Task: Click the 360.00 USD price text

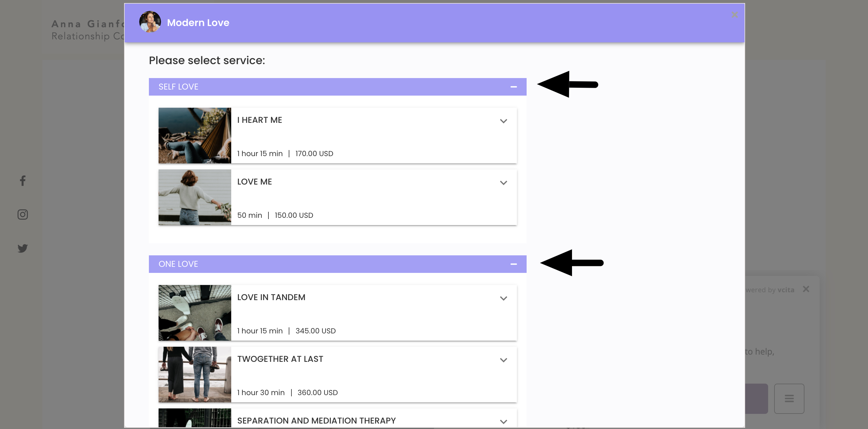Action: tap(317, 392)
